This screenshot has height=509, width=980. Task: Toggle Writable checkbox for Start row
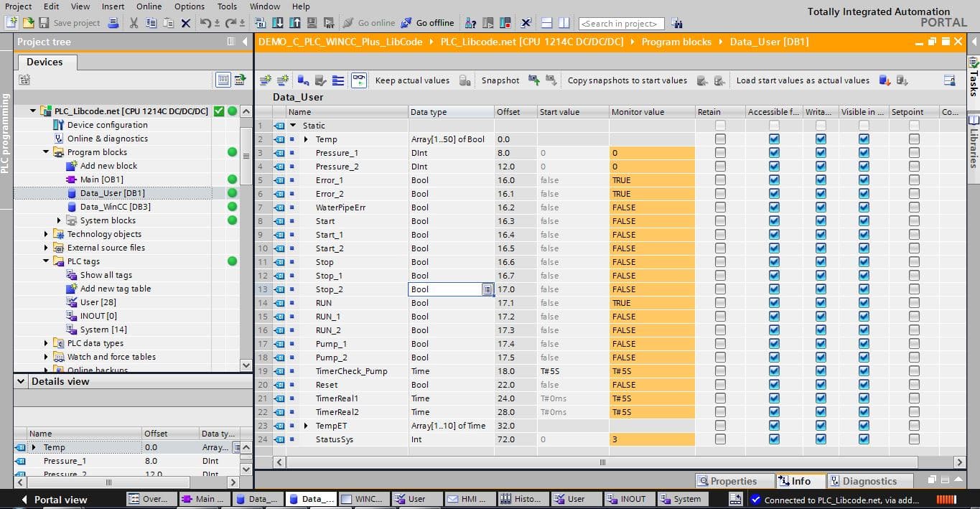[x=821, y=221]
